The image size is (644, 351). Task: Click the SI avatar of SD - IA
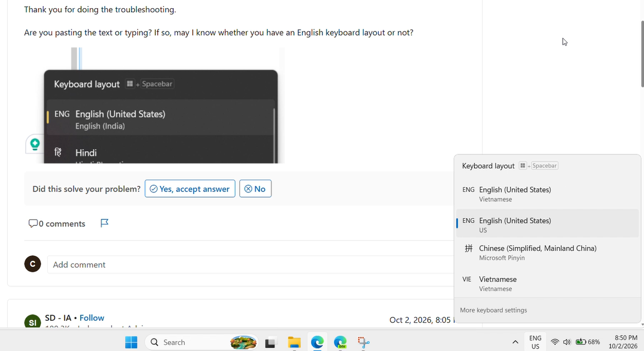click(x=32, y=321)
